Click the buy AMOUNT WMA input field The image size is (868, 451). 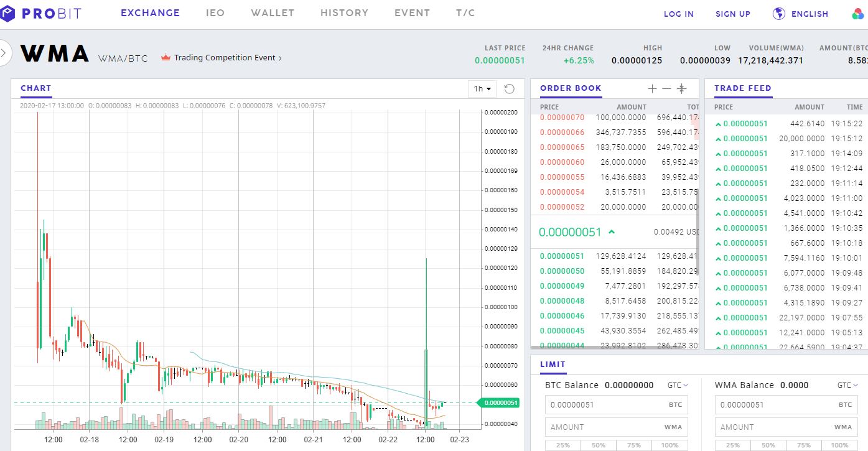click(x=616, y=427)
